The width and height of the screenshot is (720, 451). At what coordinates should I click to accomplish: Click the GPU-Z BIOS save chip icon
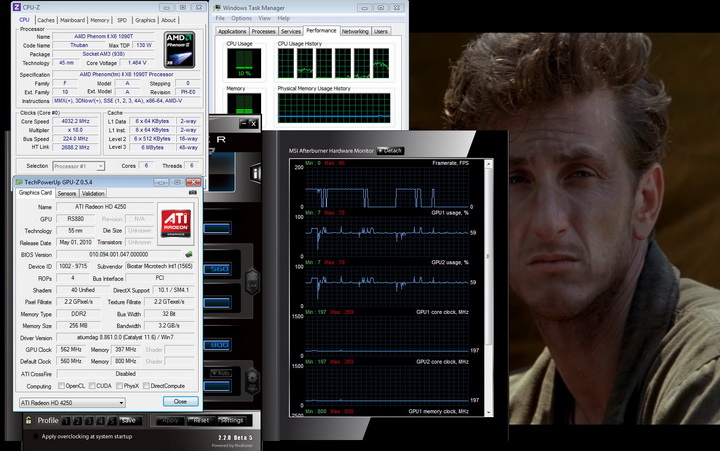pos(188,254)
